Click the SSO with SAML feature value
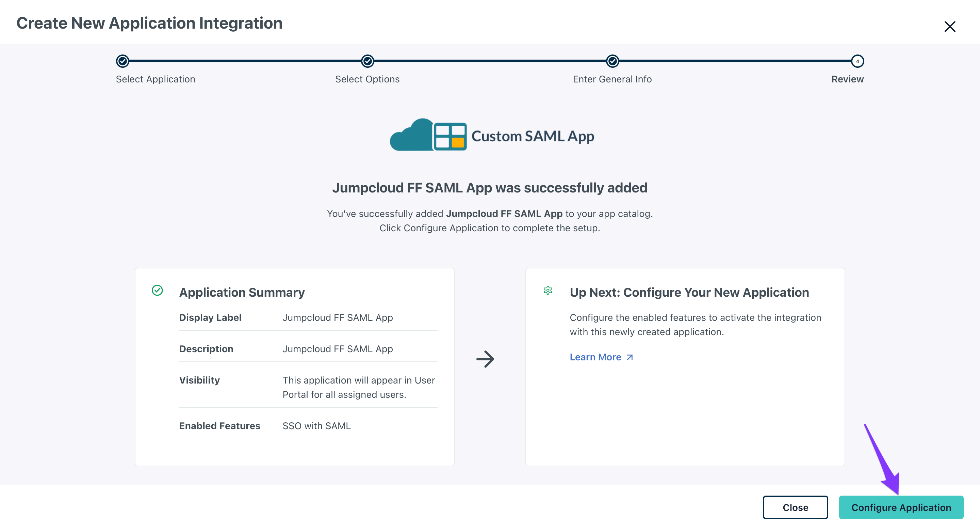This screenshot has height=530, width=980. point(316,426)
